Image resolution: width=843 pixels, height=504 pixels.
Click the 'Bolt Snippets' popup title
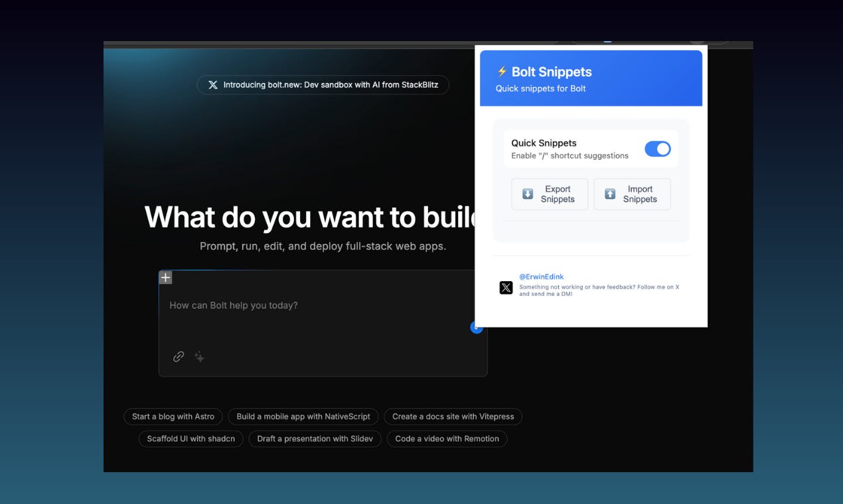[x=552, y=72]
